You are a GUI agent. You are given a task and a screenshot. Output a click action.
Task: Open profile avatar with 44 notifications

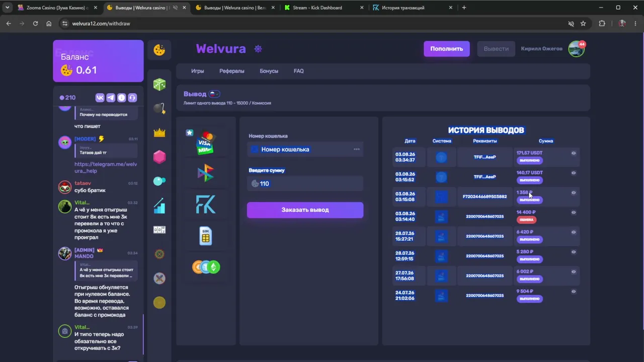pyautogui.click(x=577, y=49)
